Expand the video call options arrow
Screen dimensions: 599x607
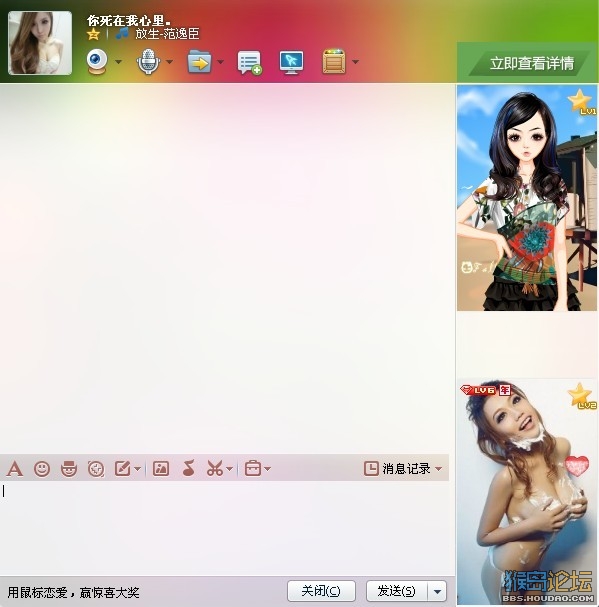pyautogui.click(x=118, y=62)
